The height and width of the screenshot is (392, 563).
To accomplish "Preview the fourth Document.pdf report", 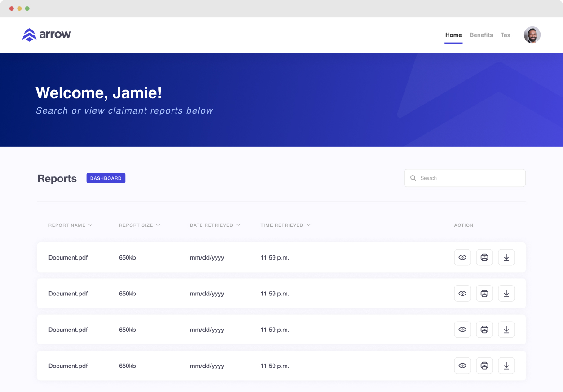I will pos(462,366).
